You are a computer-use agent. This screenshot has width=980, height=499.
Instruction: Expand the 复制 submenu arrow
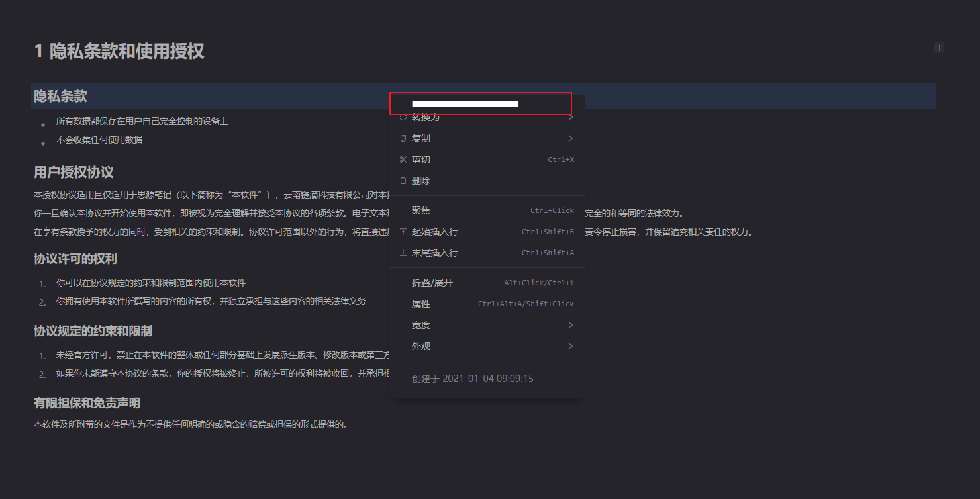(570, 138)
